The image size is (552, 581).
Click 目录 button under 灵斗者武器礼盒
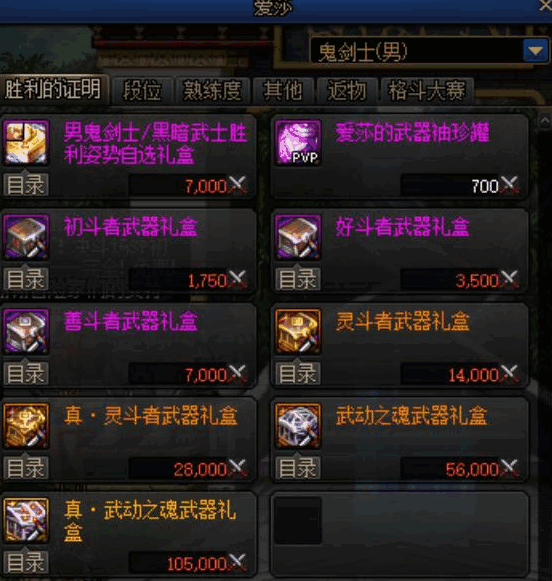point(298,373)
